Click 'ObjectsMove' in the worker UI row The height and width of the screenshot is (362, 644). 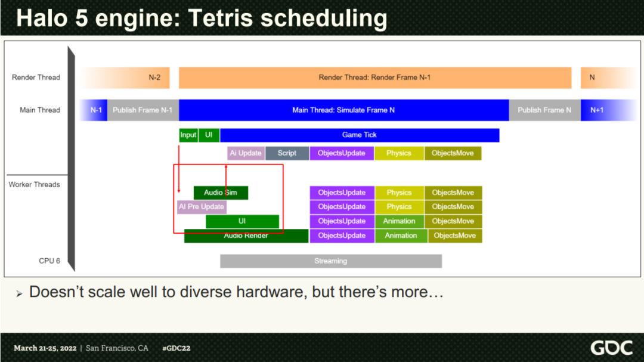click(453, 221)
